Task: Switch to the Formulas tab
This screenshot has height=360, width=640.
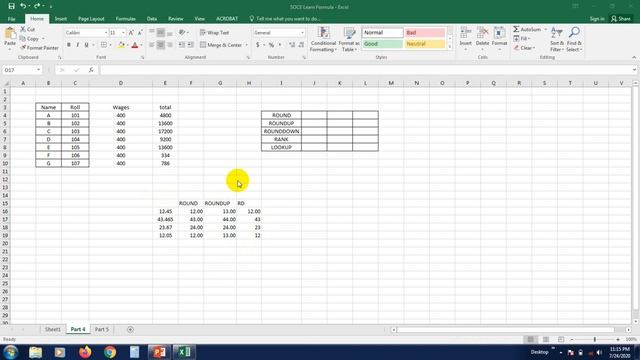Action: [125, 19]
